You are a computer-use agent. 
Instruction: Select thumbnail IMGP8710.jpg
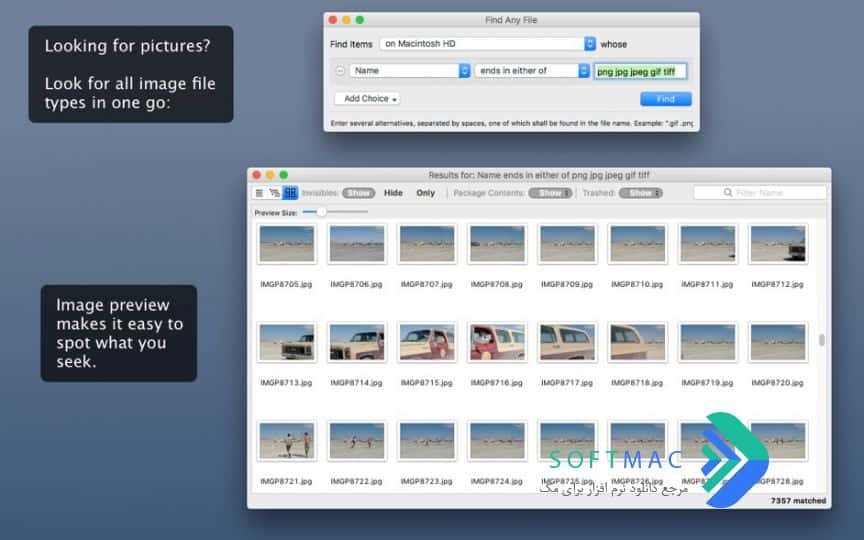[x=637, y=244]
